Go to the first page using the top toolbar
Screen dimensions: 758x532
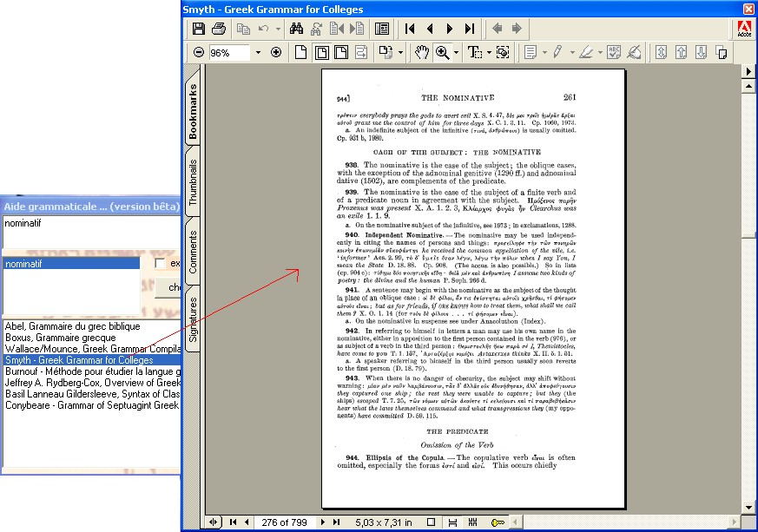click(x=410, y=29)
